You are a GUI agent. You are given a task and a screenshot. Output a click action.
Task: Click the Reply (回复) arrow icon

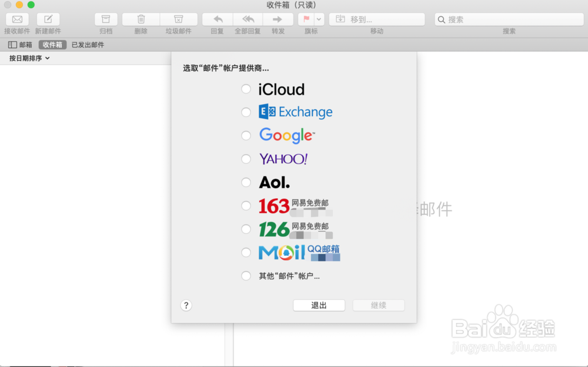point(218,19)
